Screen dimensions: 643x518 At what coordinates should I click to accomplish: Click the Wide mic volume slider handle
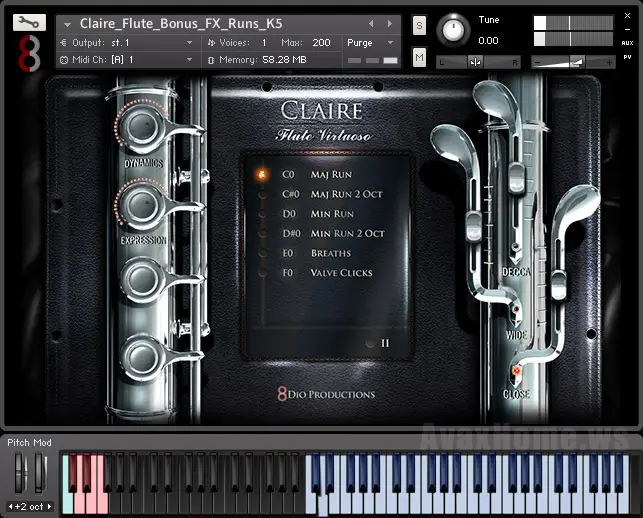[x=473, y=226]
